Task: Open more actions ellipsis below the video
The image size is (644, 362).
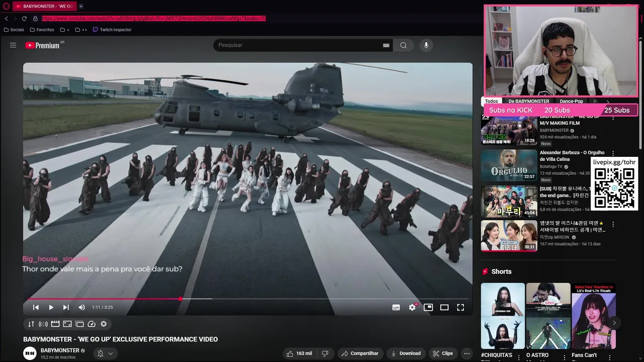Action: (467, 353)
